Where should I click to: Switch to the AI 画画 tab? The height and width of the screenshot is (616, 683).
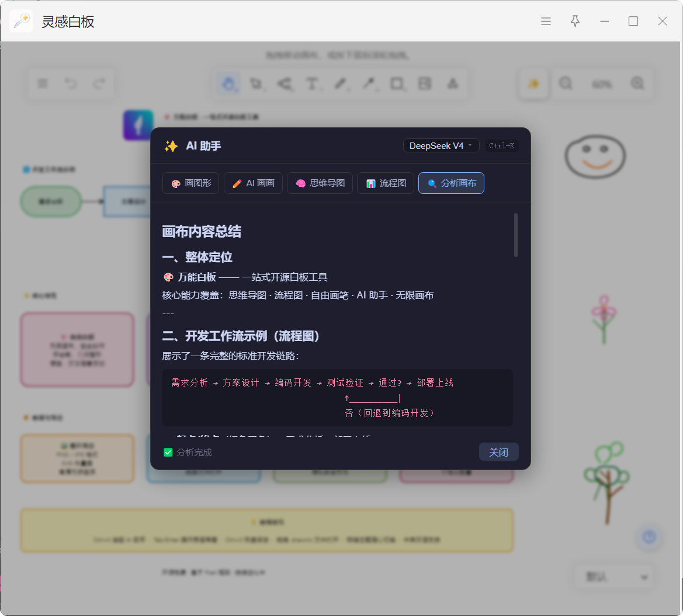tap(253, 183)
